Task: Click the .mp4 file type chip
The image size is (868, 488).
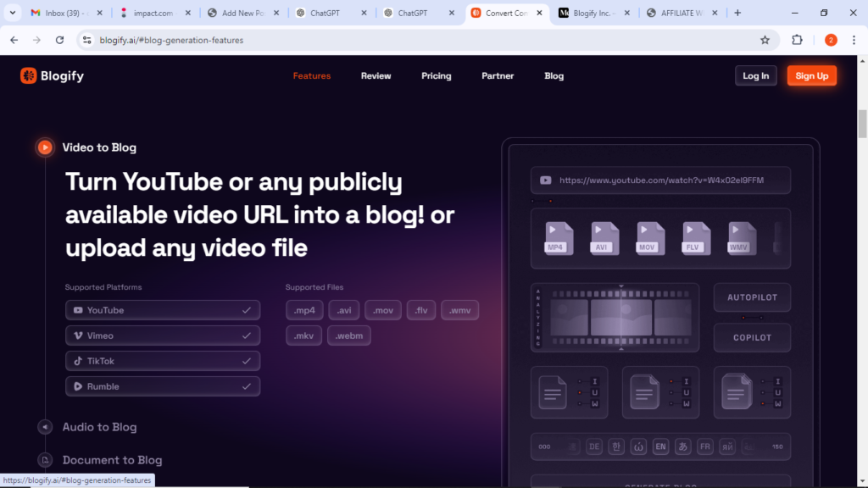Action: tap(304, 310)
